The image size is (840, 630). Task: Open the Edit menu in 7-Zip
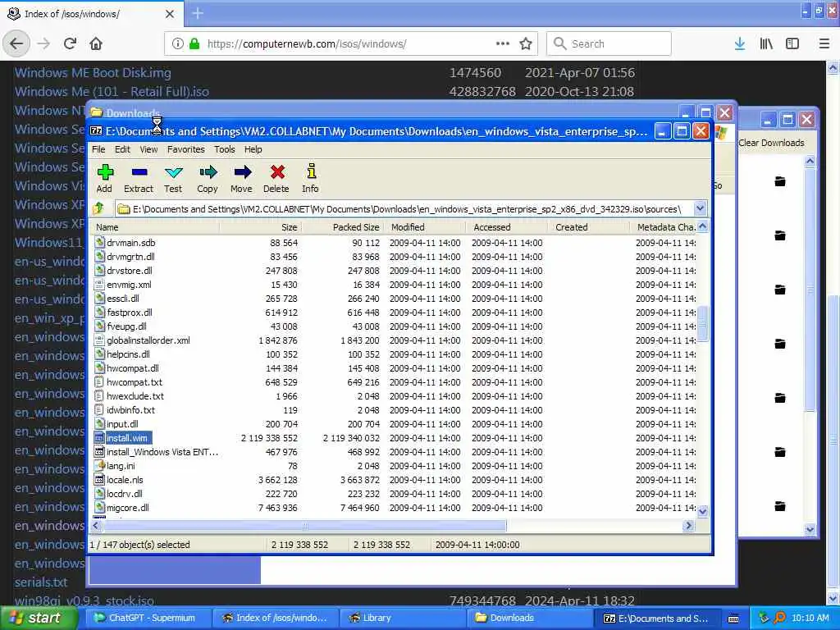[122, 149]
